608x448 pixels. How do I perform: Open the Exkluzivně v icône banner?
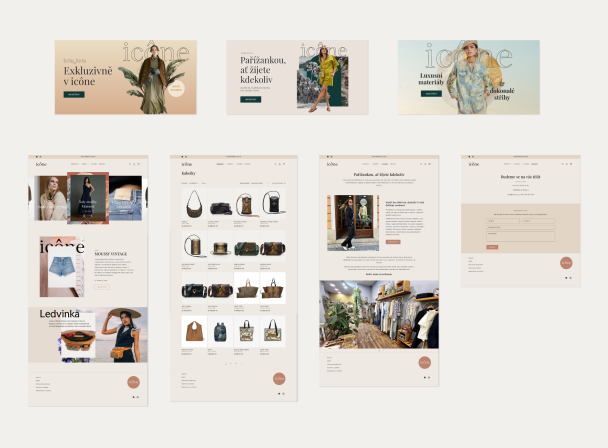point(126,77)
